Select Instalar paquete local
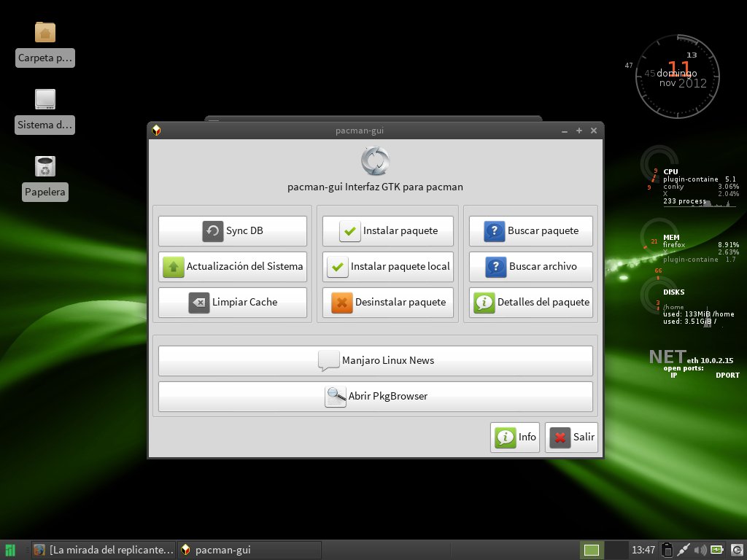747x560 pixels. 388,267
